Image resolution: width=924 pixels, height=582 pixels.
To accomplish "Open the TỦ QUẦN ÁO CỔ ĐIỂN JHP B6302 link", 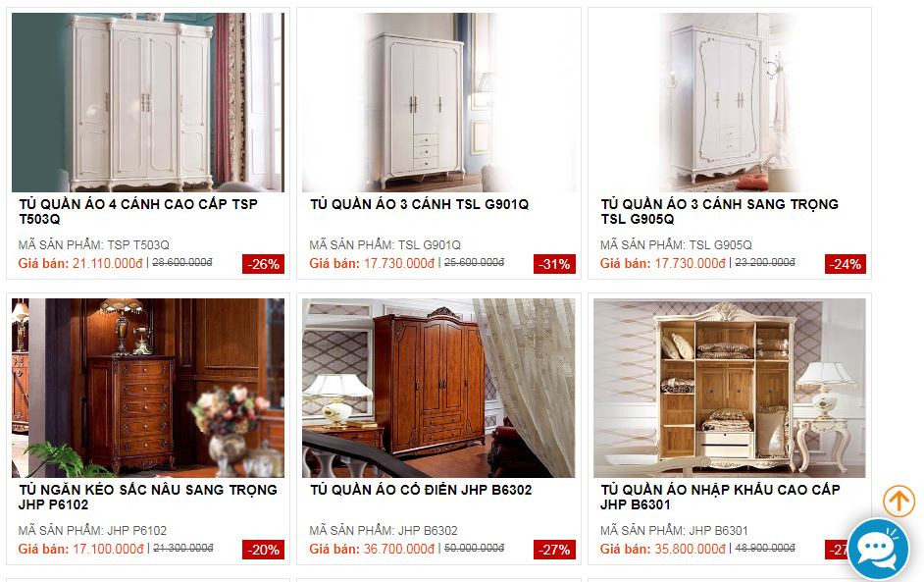I will (421, 490).
